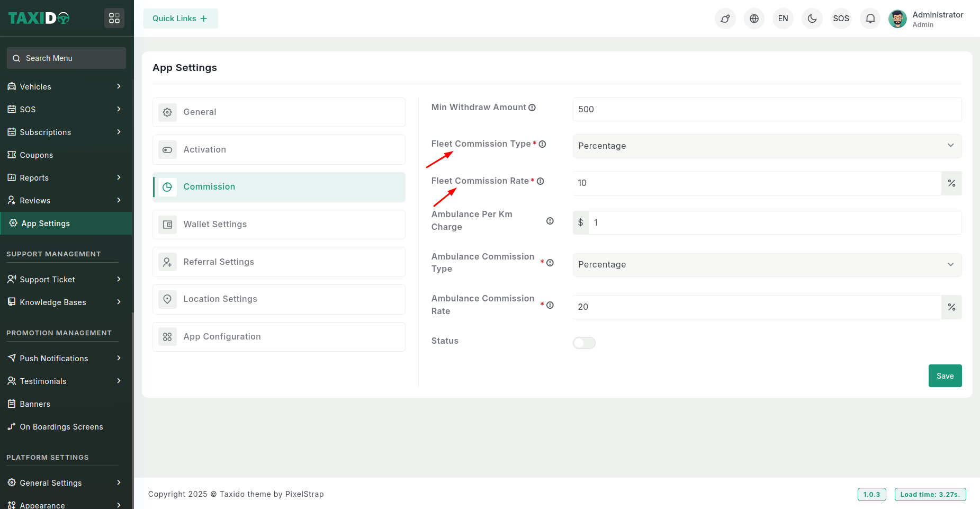Click the Fleet Commission Rate input field
Viewport: 980px width, 509px height.
coord(757,183)
